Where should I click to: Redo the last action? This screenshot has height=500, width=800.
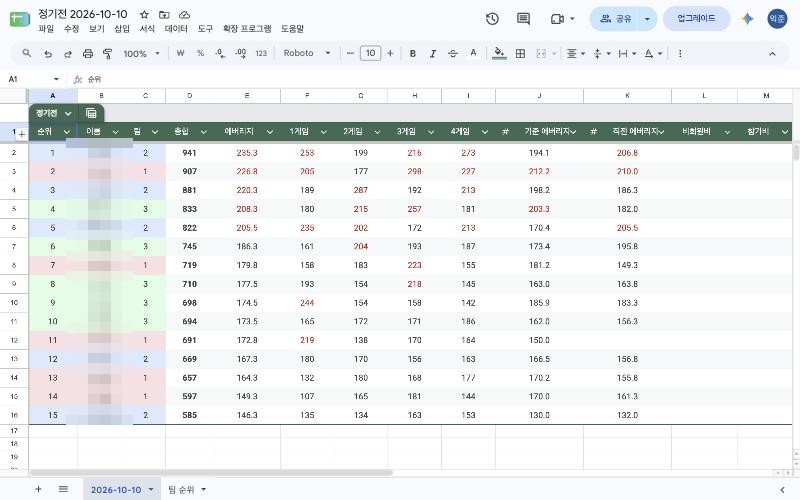(67, 54)
